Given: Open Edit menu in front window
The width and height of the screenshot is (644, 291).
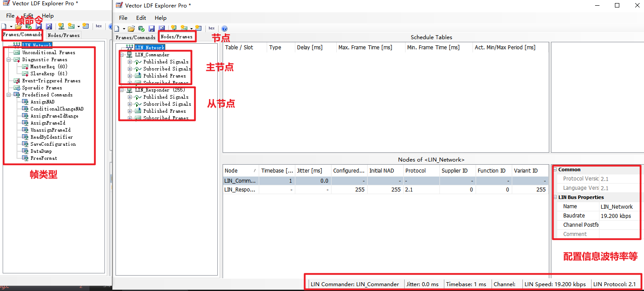Looking at the screenshot, I should (x=141, y=18).
